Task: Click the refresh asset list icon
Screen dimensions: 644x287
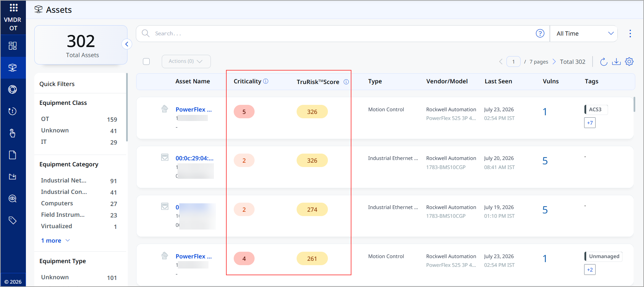Action: click(604, 62)
